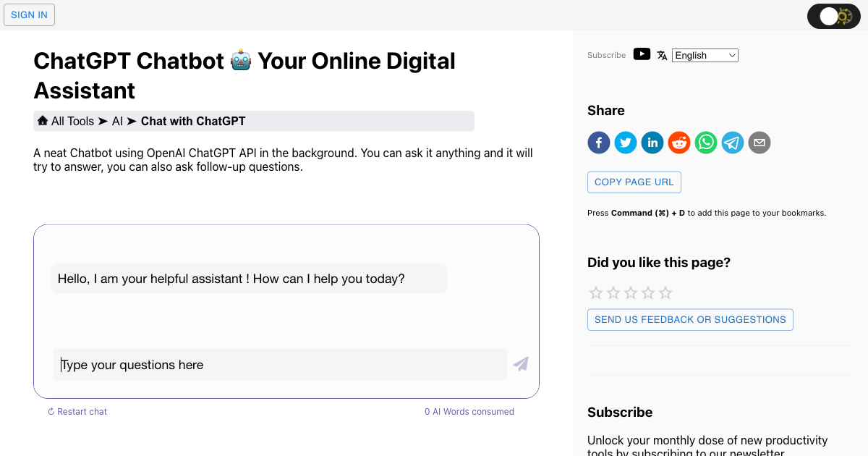Open the translate language tool icon
The height and width of the screenshot is (456, 868).
click(x=662, y=54)
